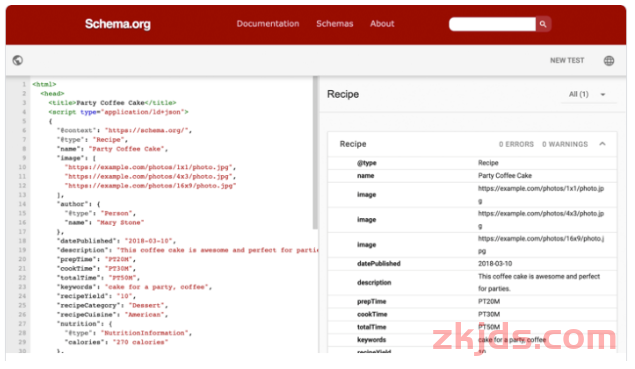Click the first image URL value

(541, 195)
